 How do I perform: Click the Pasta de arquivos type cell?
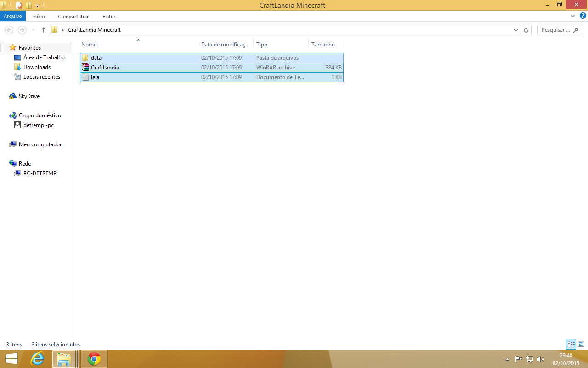coord(277,58)
